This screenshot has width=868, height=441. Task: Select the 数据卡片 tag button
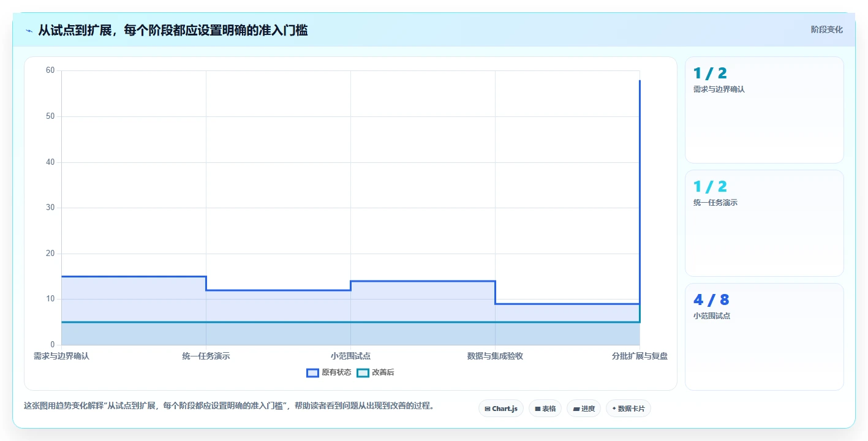[x=628, y=409]
